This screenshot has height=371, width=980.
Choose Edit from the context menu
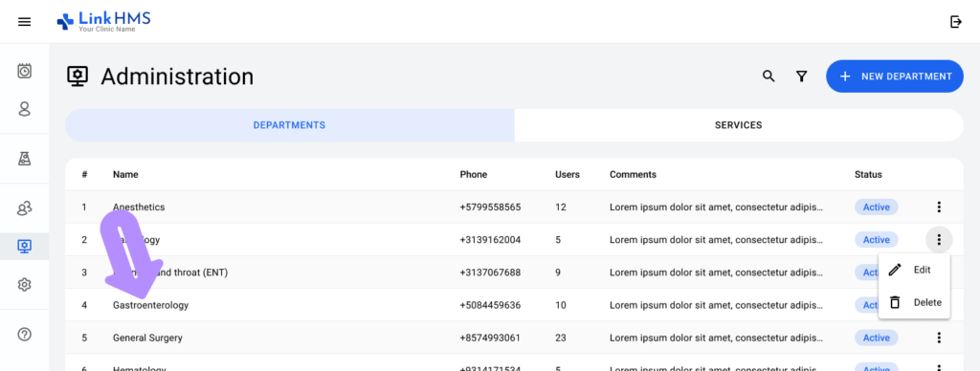[914, 270]
